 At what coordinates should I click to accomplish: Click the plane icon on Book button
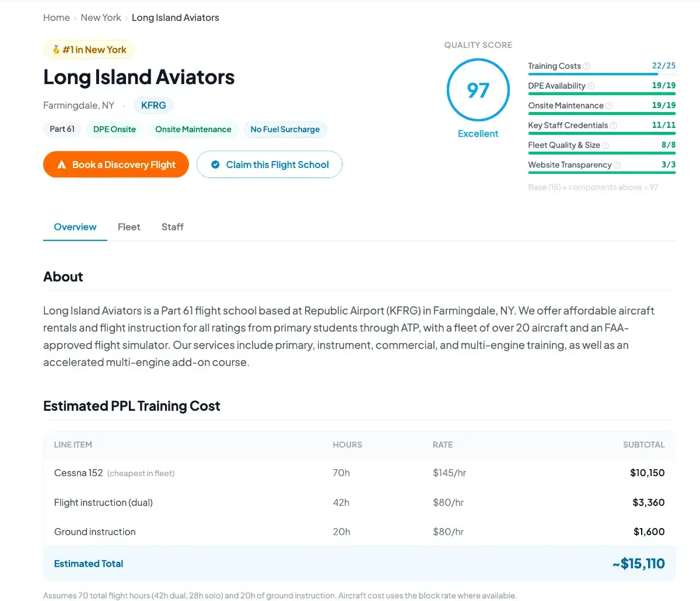coord(62,165)
